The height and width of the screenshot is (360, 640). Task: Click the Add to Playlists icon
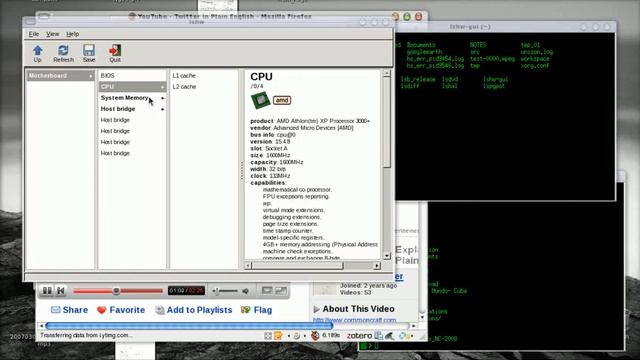160,310
